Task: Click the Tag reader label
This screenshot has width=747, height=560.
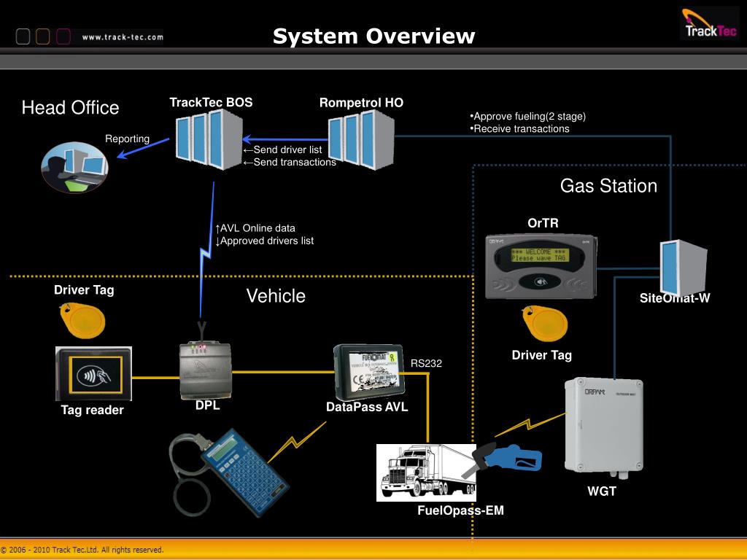Action: point(92,410)
